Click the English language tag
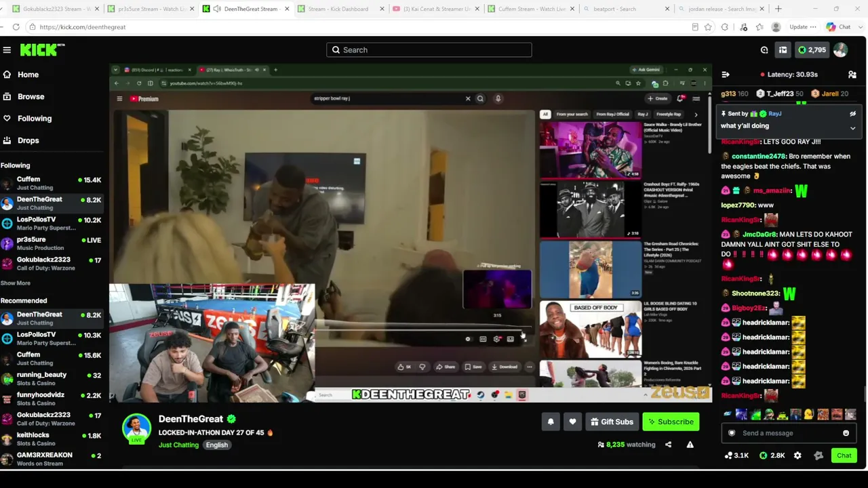The width and height of the screenshot is (868, 488). (217, 445)
